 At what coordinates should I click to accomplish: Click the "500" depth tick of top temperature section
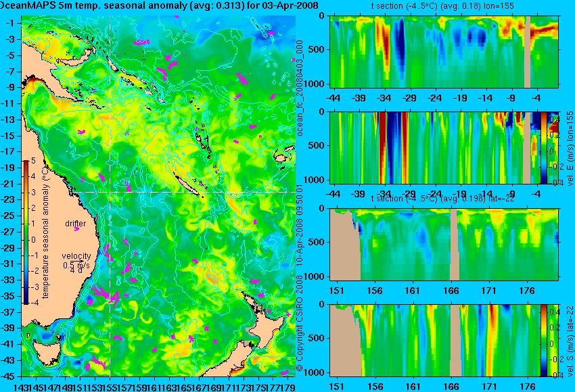[x=317, y=50]
